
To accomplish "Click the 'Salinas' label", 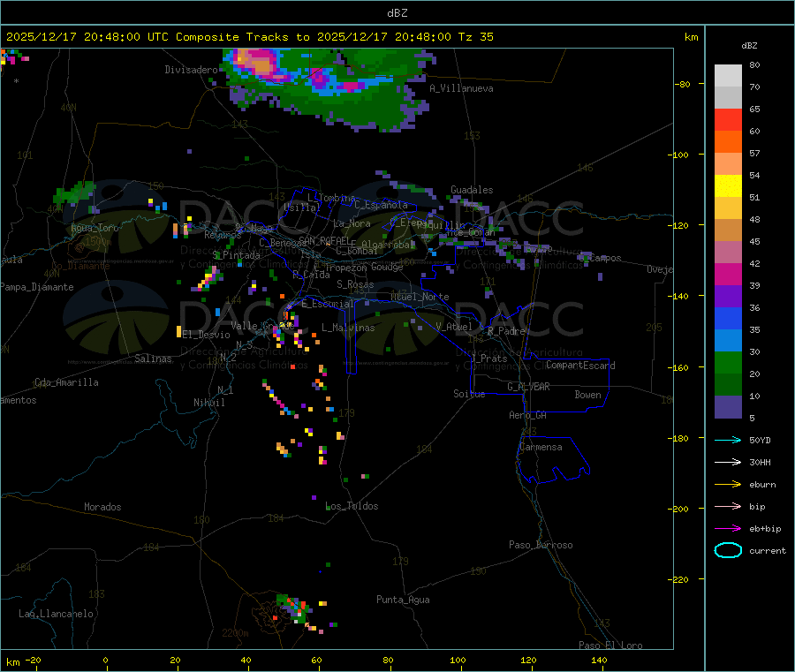I will click(x=153, y=359).
